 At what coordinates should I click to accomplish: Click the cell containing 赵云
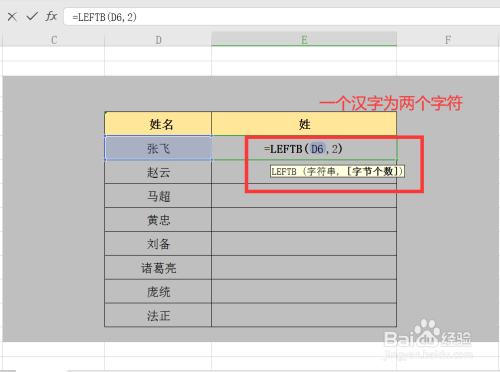click(158, 172)
